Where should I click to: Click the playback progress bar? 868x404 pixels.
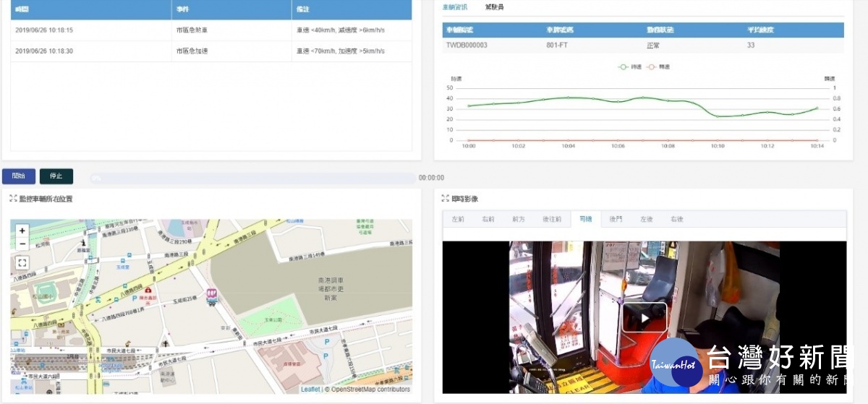(253, 178)
